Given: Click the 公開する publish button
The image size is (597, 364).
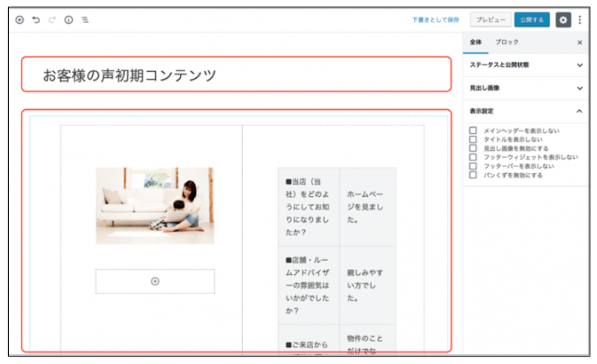Looking at the screenshot, I should [532, 20].
